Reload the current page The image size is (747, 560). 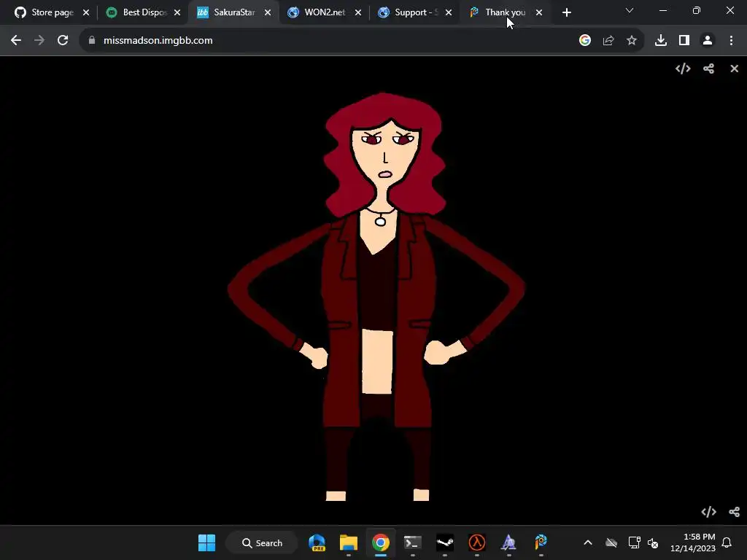[63, 41]
